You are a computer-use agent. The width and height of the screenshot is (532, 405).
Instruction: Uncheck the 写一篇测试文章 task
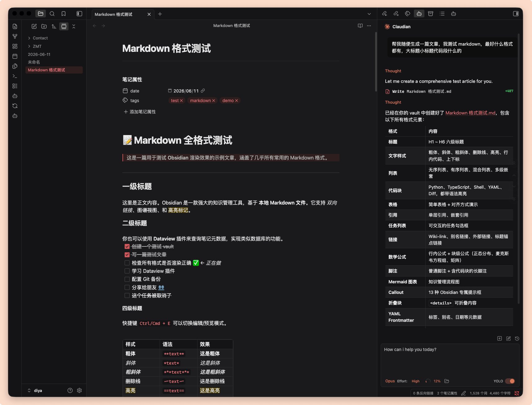(x=127, y=254)
